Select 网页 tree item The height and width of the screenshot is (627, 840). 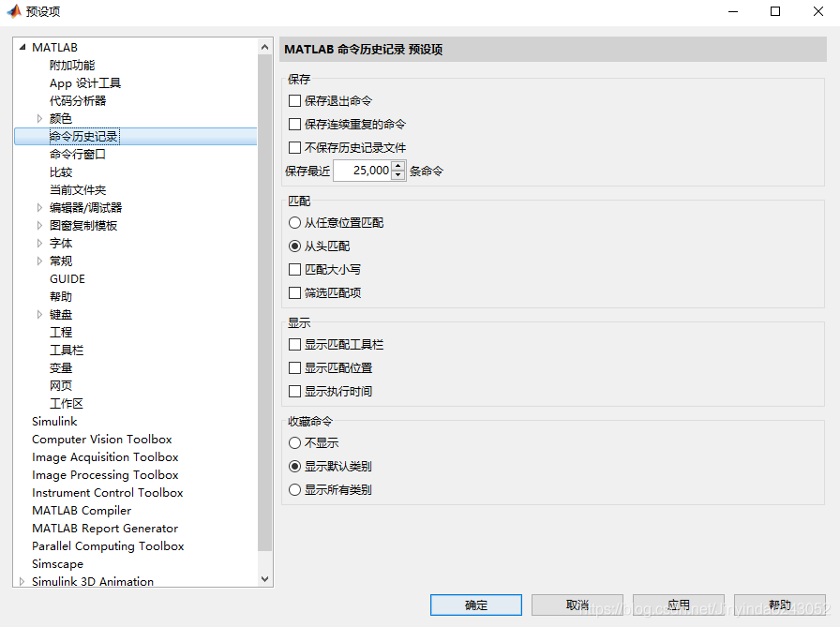61,385
